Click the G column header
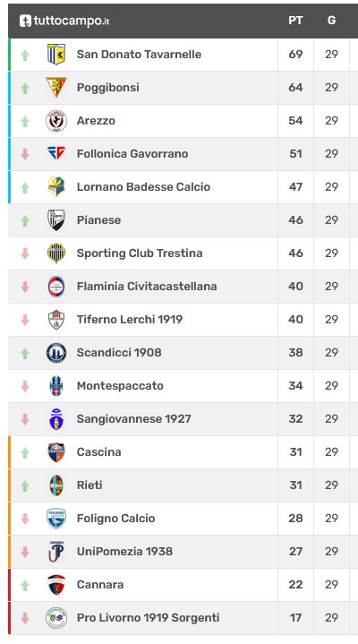Viewport: 358px width, 644px height. coord(331,21)
